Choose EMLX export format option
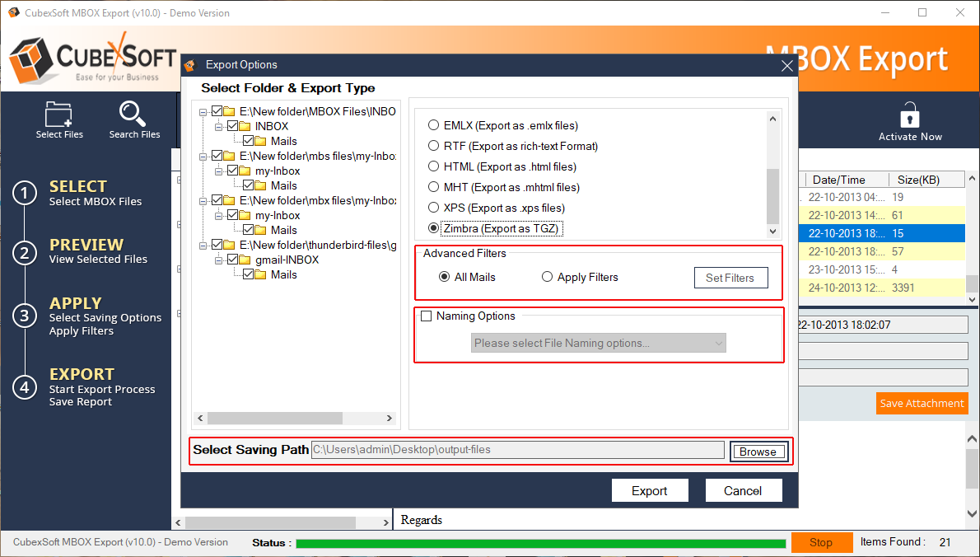Image resolution: width=980 pixels, height=557 pixels. (x=433, y=126)
